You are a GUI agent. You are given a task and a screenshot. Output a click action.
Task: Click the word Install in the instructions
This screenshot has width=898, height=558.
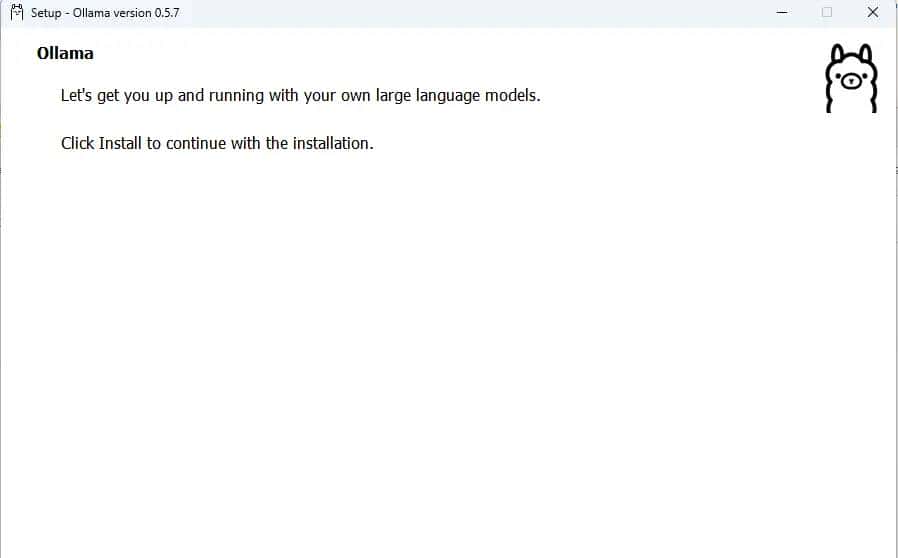[x=120, y=143]
